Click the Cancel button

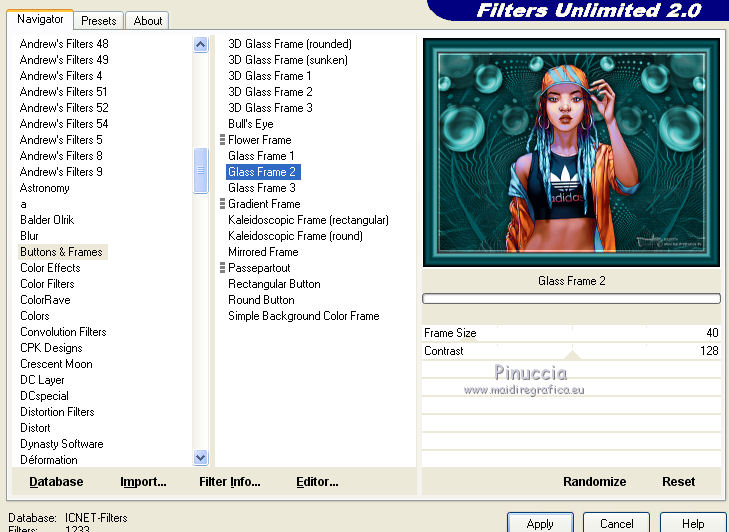tap(616, 524)
